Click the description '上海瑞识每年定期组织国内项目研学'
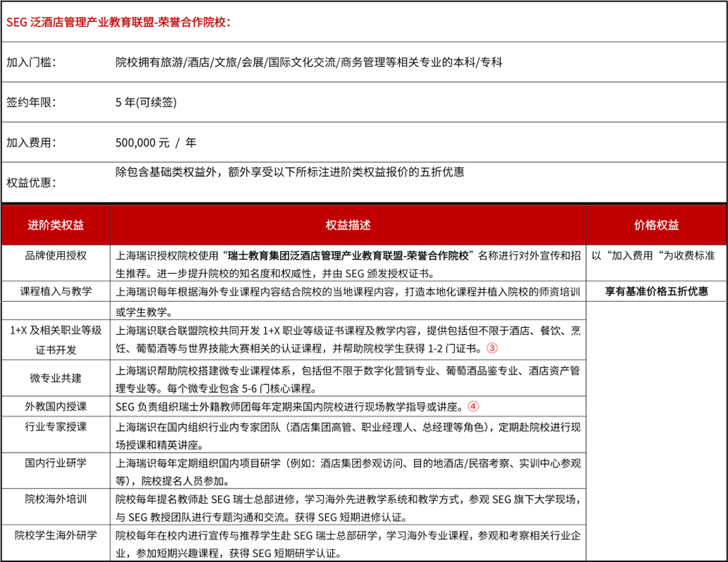The image size is (728, 562). tap(198, 463)
